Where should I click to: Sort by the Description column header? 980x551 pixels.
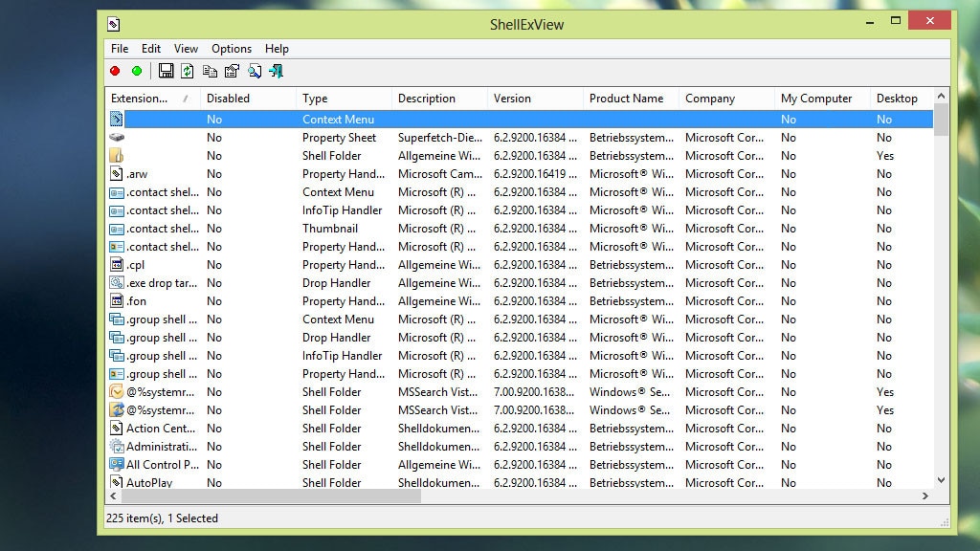tap(440, 99)
